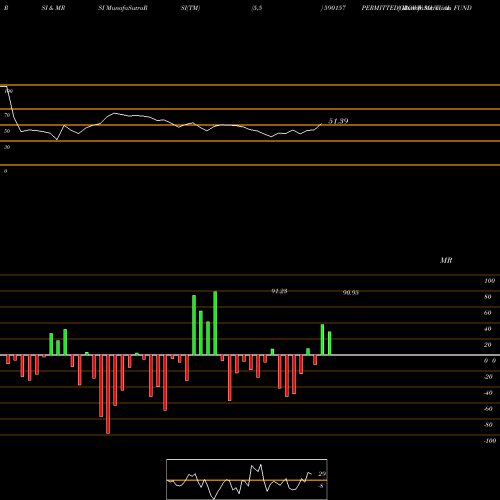Click the 50 label on RSI axis
500x500 pixels.
tap(7, 131)
